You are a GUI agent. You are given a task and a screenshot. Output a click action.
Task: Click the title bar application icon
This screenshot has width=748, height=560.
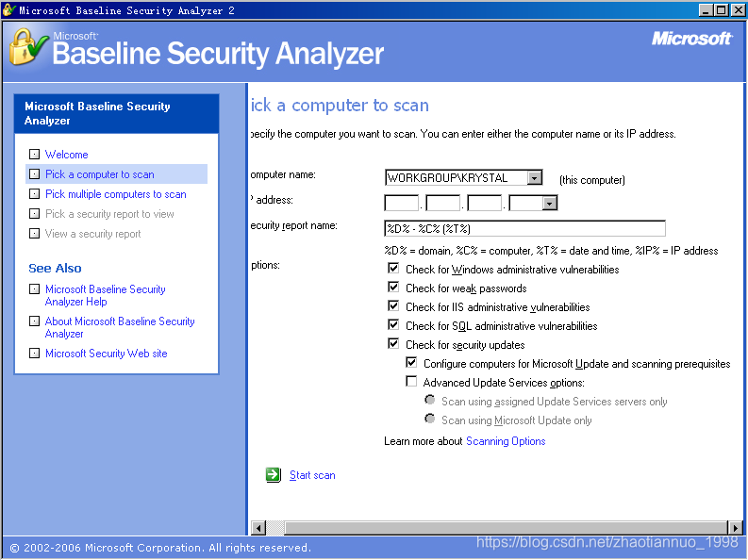click(x=8, y=9)
